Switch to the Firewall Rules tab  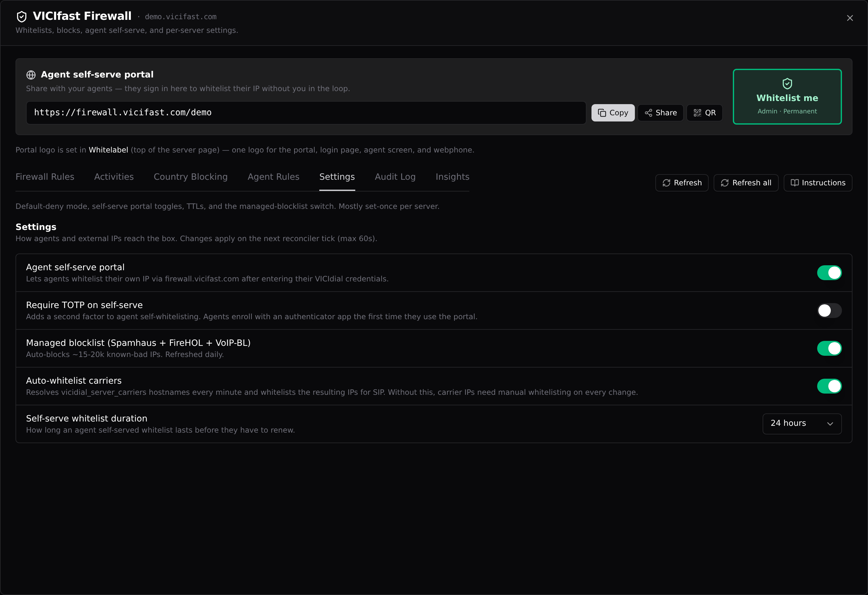[x=45, y=177]
